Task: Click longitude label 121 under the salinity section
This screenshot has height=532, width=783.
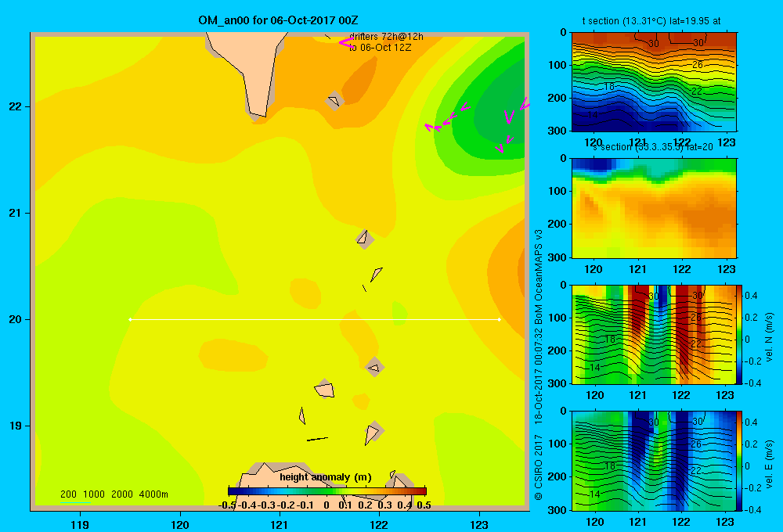Action: [637, 269]
